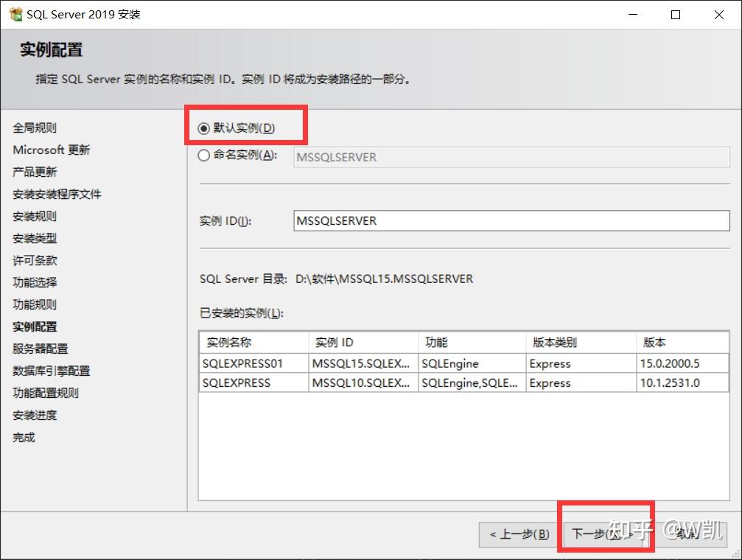
Task: Minimize the SQL Server 2019 setup window
Action: (x=633, y=15)
